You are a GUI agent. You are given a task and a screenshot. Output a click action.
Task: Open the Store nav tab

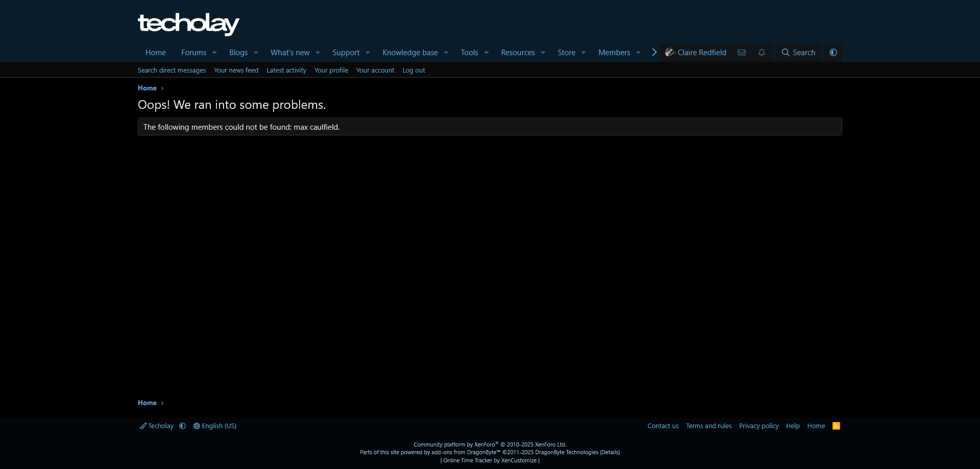[567, 53]
